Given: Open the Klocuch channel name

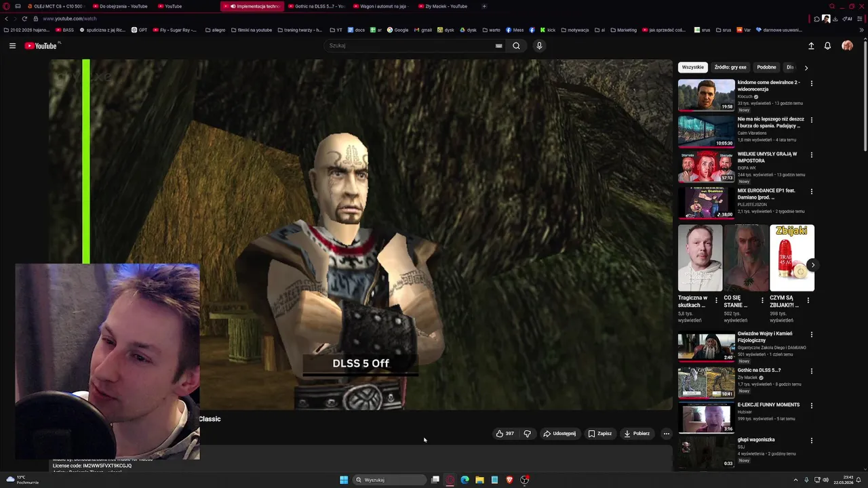Looking at the screenshot, I should (745, 96).
